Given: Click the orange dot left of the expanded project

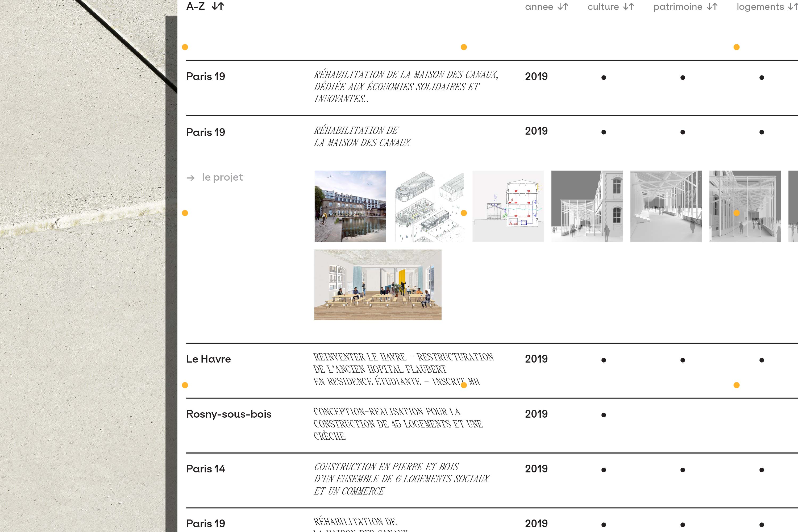Looking at the screenshot, I should click(185, 213).
